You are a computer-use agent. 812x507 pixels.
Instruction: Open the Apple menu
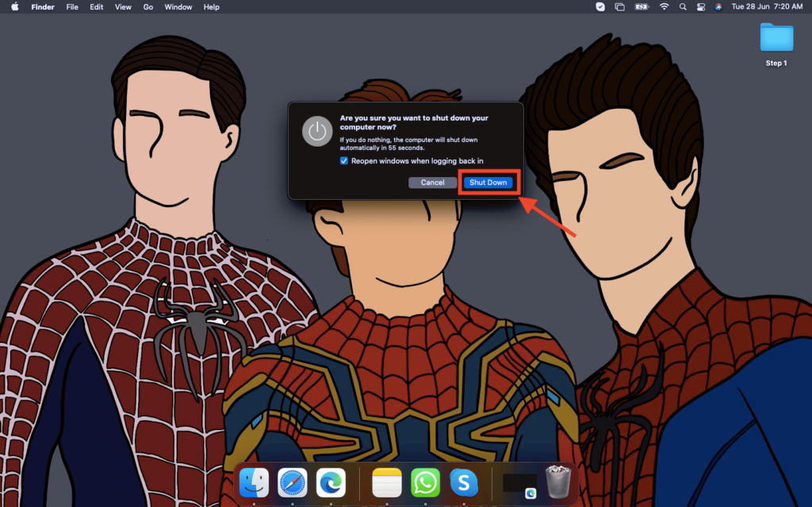pyautogui.click(x=14, y=7)
